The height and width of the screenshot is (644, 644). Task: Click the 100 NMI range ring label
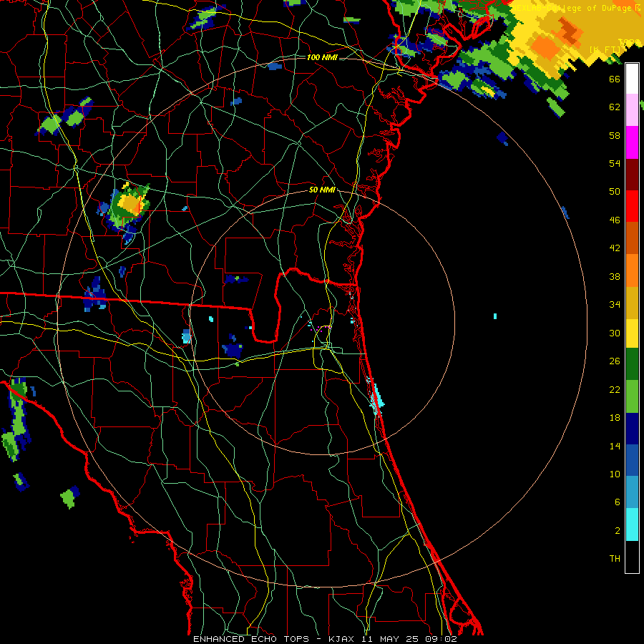(322, 57)
